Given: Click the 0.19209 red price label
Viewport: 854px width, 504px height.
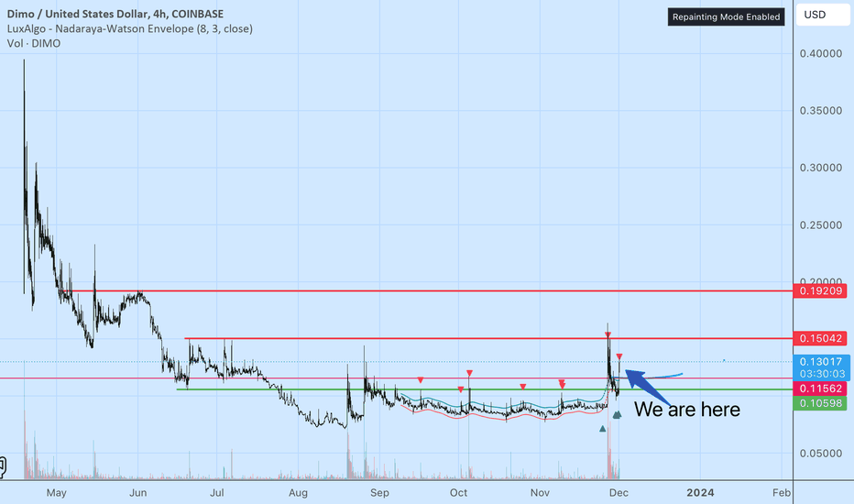Looking at the screenshot, I should [820, 291].
